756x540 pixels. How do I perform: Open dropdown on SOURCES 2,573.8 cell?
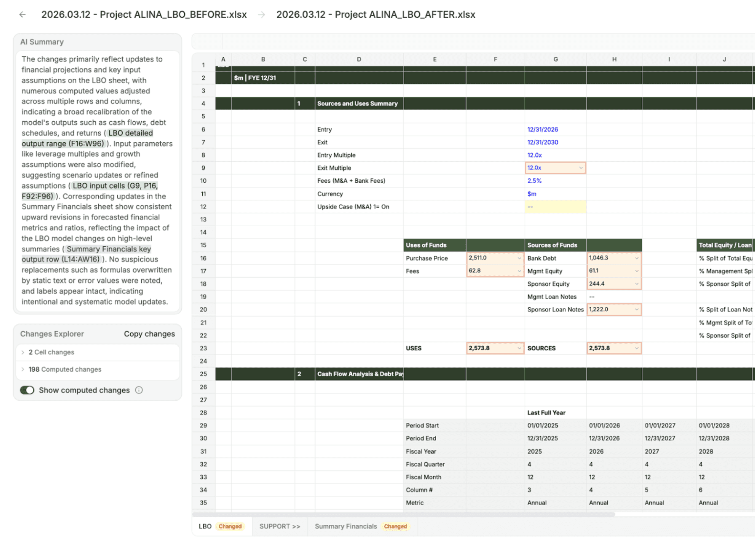tap(637, 348)
